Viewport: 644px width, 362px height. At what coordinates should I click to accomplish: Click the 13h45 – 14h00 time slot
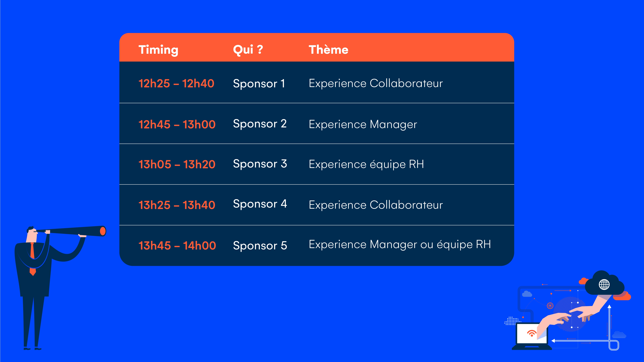[x=177, y=246]
